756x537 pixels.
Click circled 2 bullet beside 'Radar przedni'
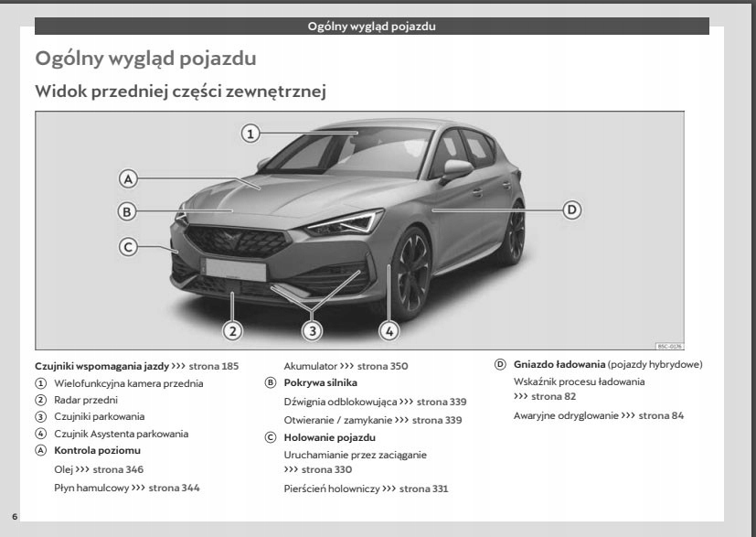[40, 400]
